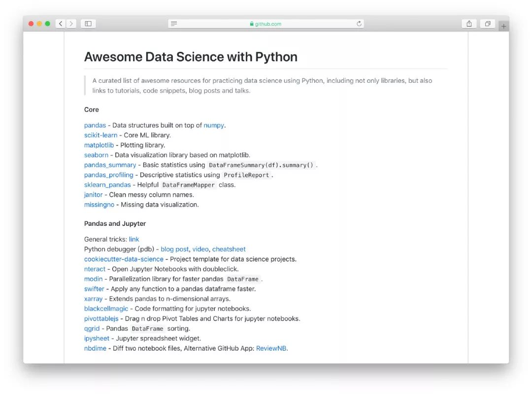The width and height of the screenshot is (532, 394).
Task: Open the pivottablejs link
Action: [101, 319]
